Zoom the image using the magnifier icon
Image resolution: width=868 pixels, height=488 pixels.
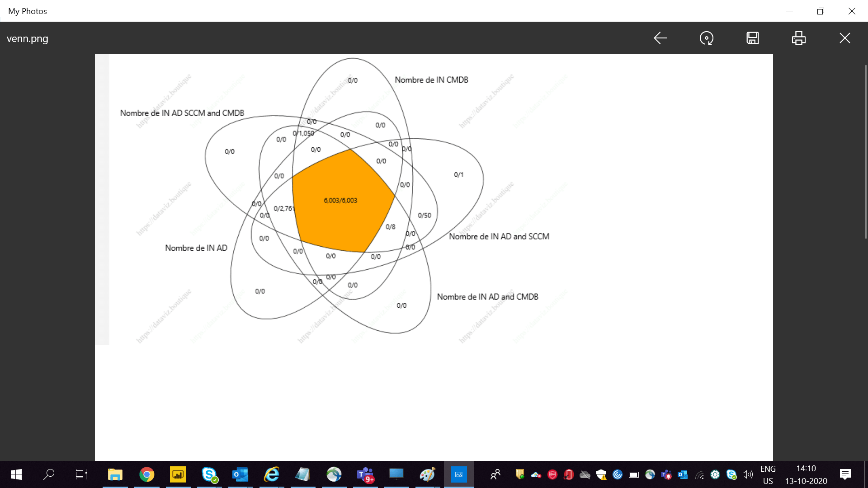(706, 38)
